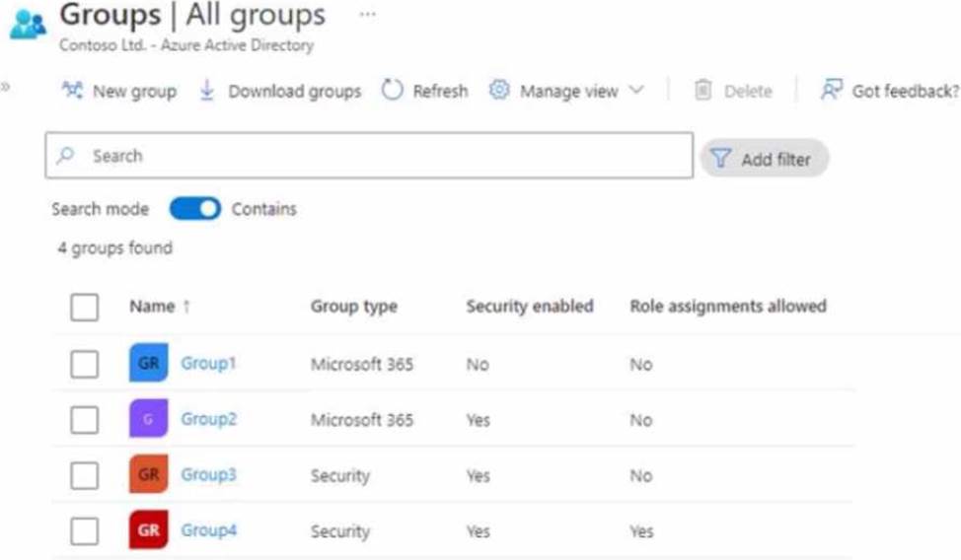Tick the select-all checkbox in header row

click(85, 307)
